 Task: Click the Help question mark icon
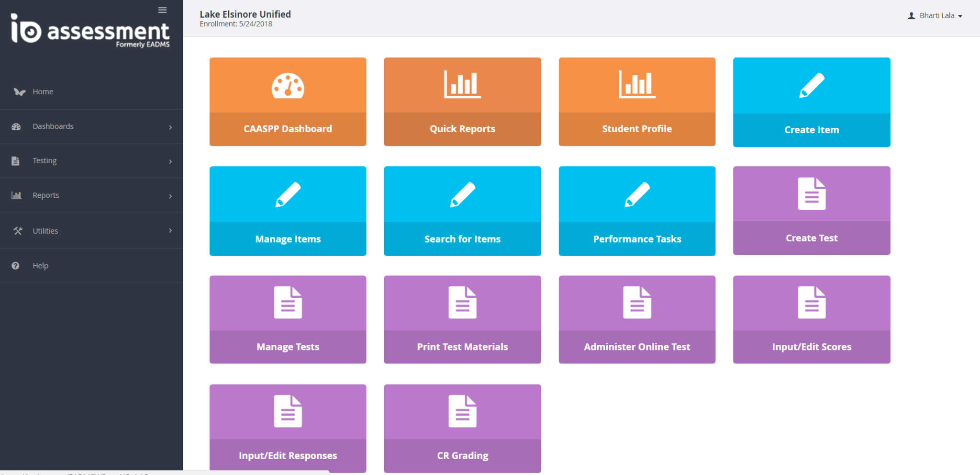point(16,266)
